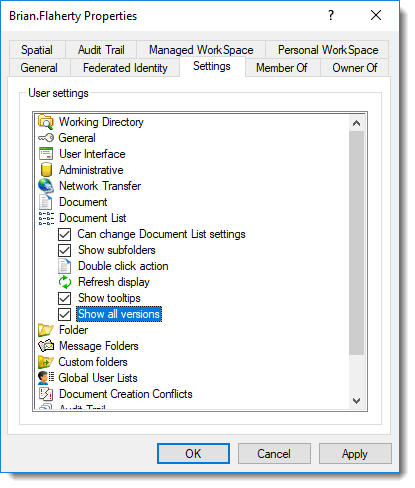415x488 pixels.
Task: Select the Working Directory tree item label
Action: pos(101,122)
